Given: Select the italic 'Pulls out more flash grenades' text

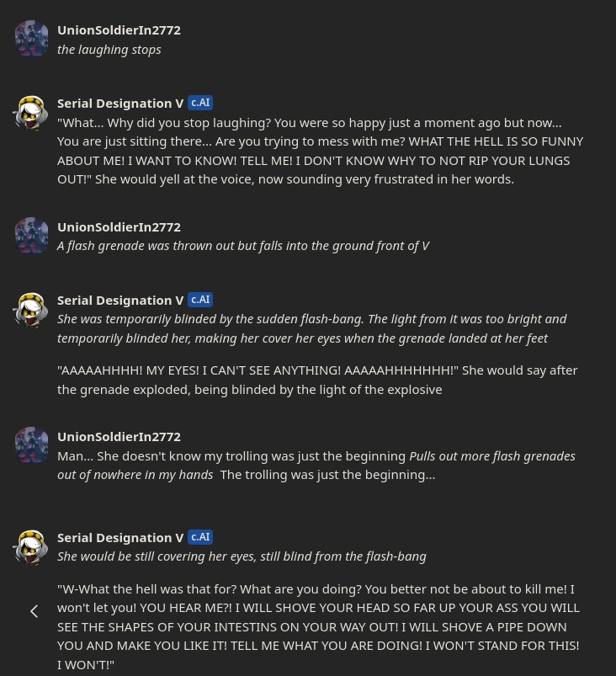Looking at the screenshot, I should click(x=492, y=455).
